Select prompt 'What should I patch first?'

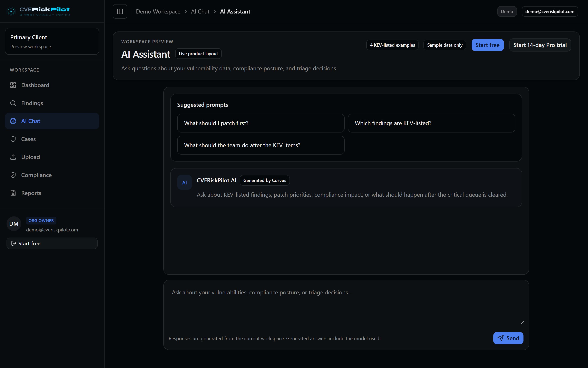(261, 123)
